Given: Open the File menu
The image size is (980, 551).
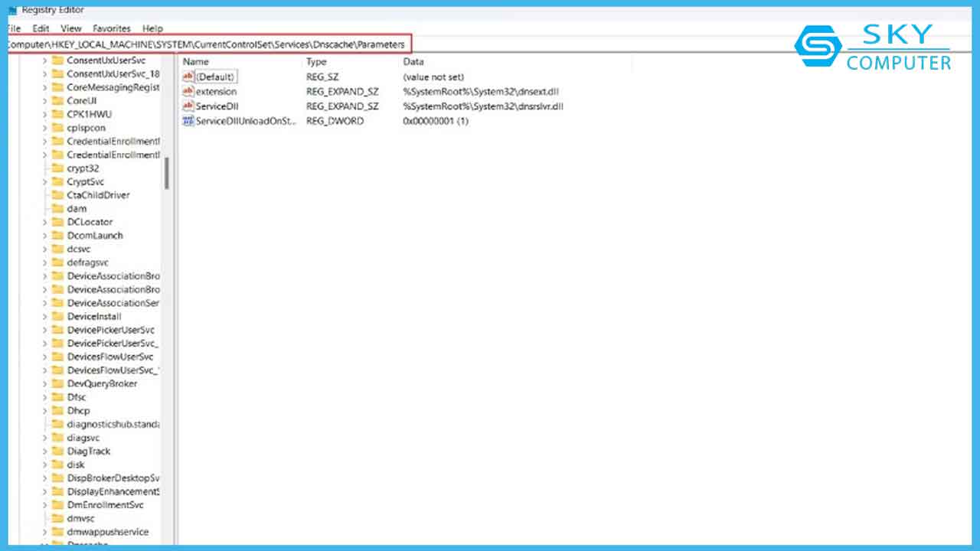Looking at the screenshot, I should pos(13,28).
